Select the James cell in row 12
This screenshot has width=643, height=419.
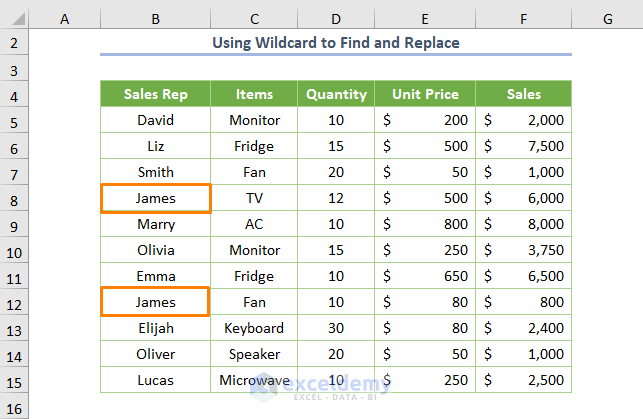(x=155, y=302)
